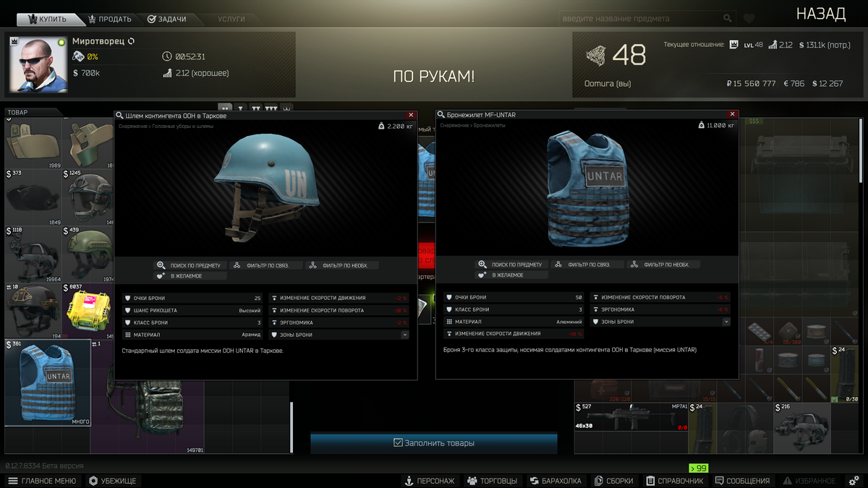Close the MF-UNTAR vest window
Screen dimensions: 868x488
733,114
